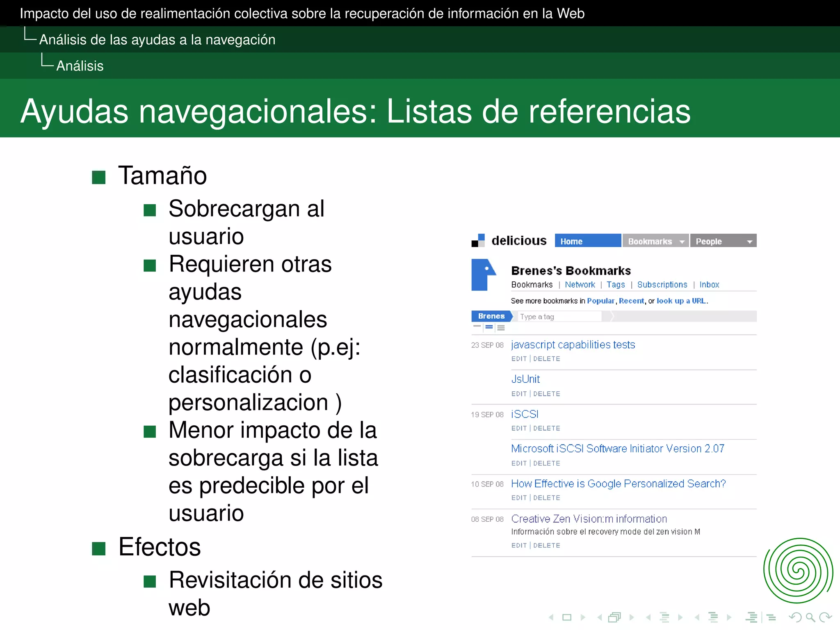Jump to next frame arrow

(x=632, y=617)
